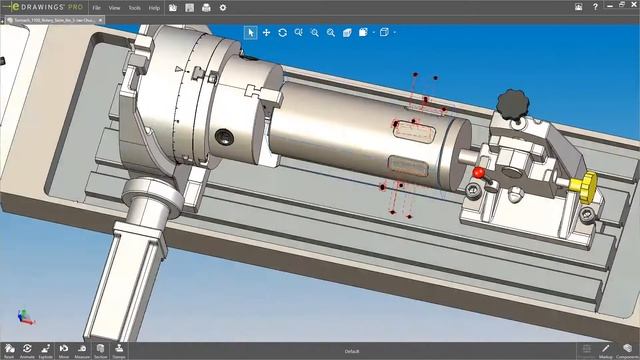Select the Move component tool

pyautogui.click(x=64, y=351)
